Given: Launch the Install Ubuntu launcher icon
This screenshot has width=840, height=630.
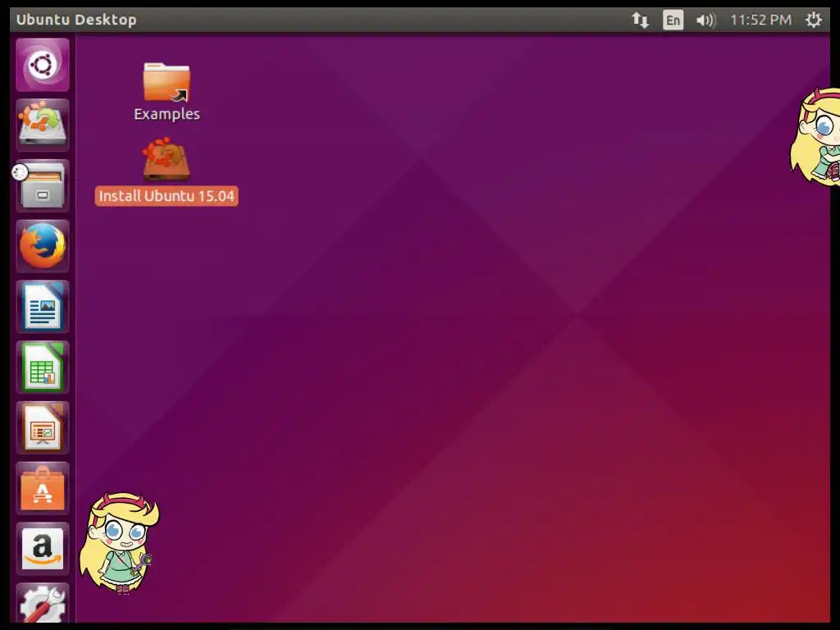Looking at the screenshot, I should coord(43,126).
